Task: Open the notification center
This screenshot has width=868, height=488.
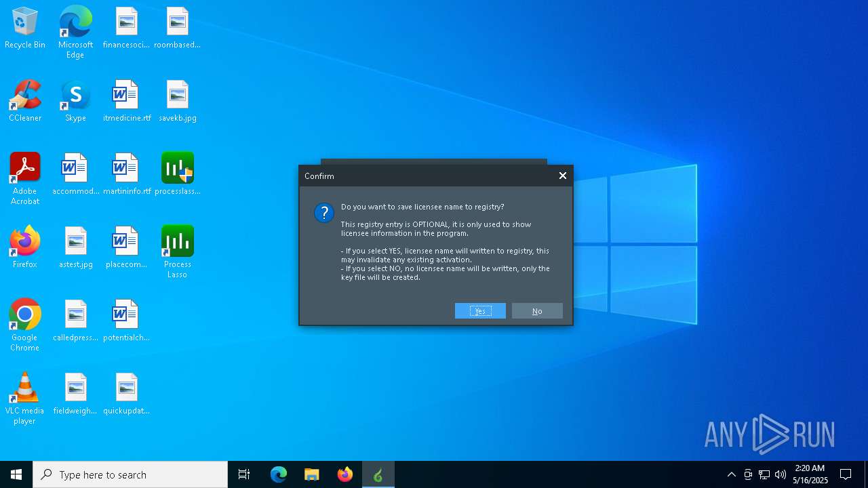Action: tap(846, 474)
